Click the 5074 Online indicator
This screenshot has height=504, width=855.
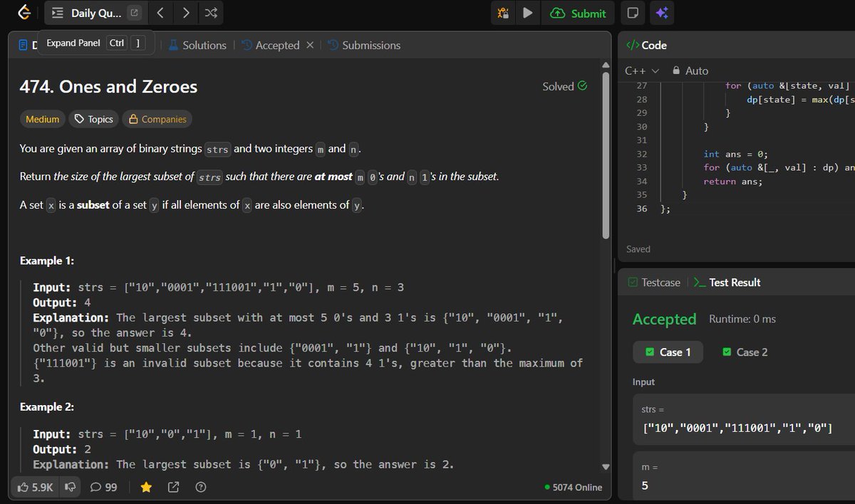pyautogui.click(x=573, y=487)
